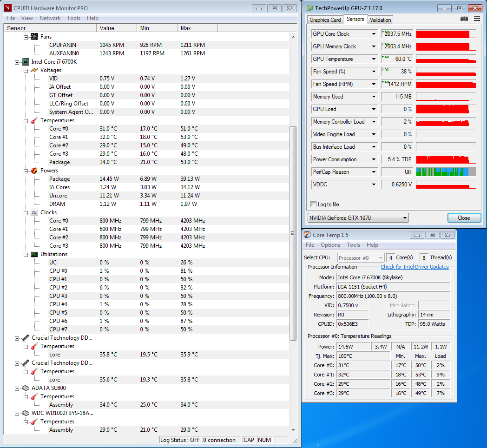
Task: Click the CPUID Hardware Monitor title icon
Action: point(8,8)
